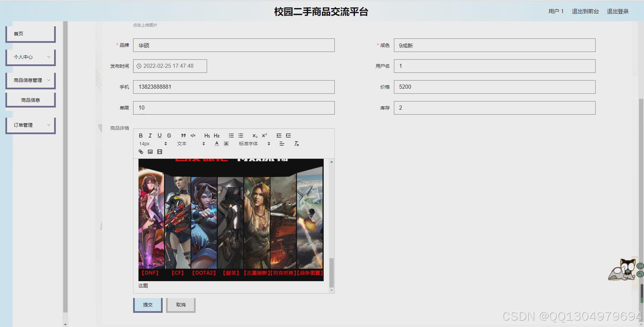Viewport: 644px width, 327px height.
Task: Click the 成色 input field
Action: point(494,45)
